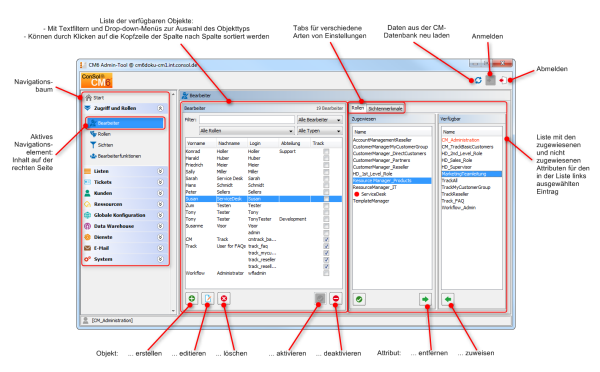Click green left arrow to assign role
This screenshot has width=600, height=372.
(x=448, y=299)
